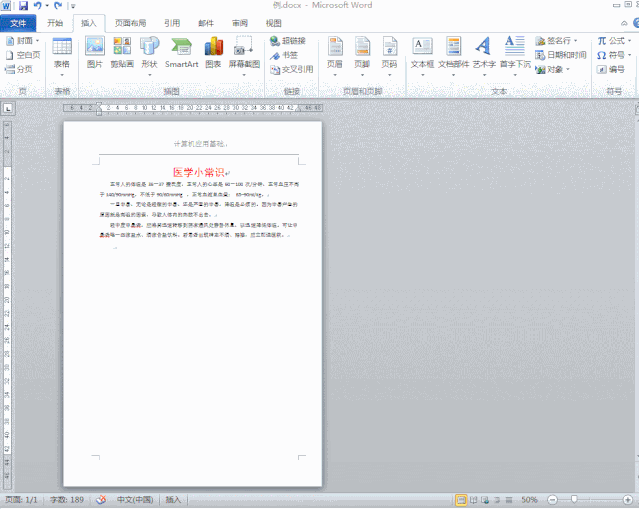Click the page count 页面: 1/1 in status bar

coord(21,500)
